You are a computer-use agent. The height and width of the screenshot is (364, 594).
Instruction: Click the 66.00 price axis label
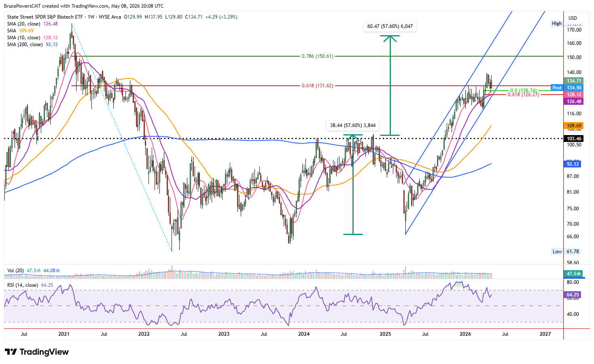(x=573, y=237)
